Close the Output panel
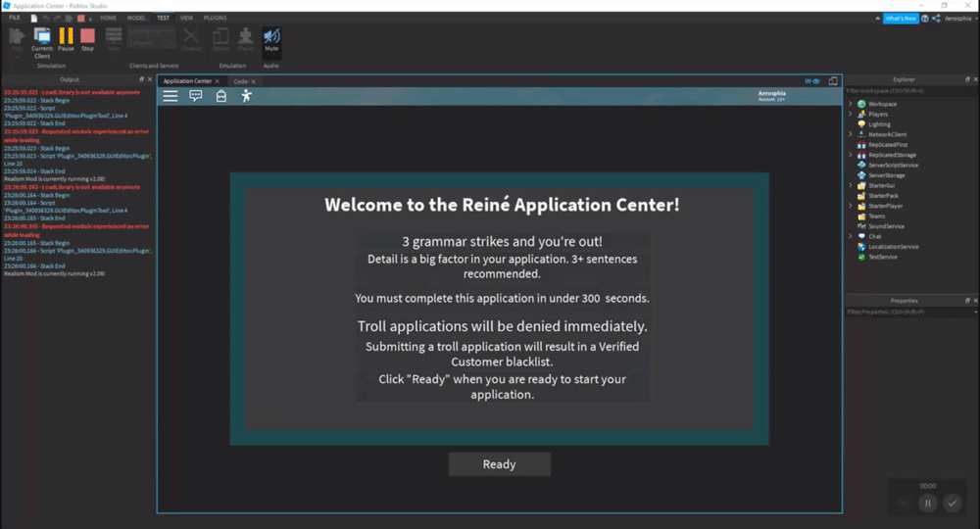The height and width of the screenshot is (529, 980). point(150,79)
